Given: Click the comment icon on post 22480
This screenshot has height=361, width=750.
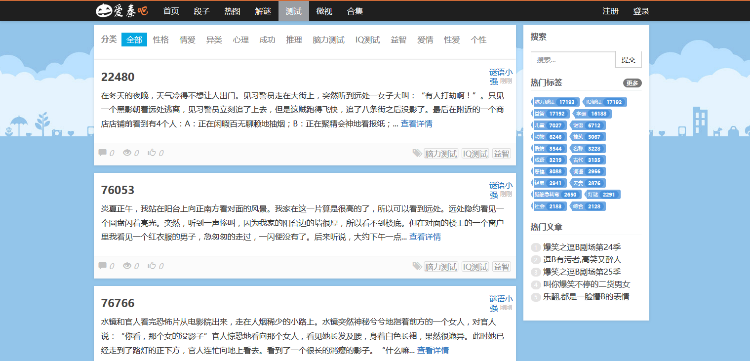Looking at the screenshot, I should tap(102, 153).
